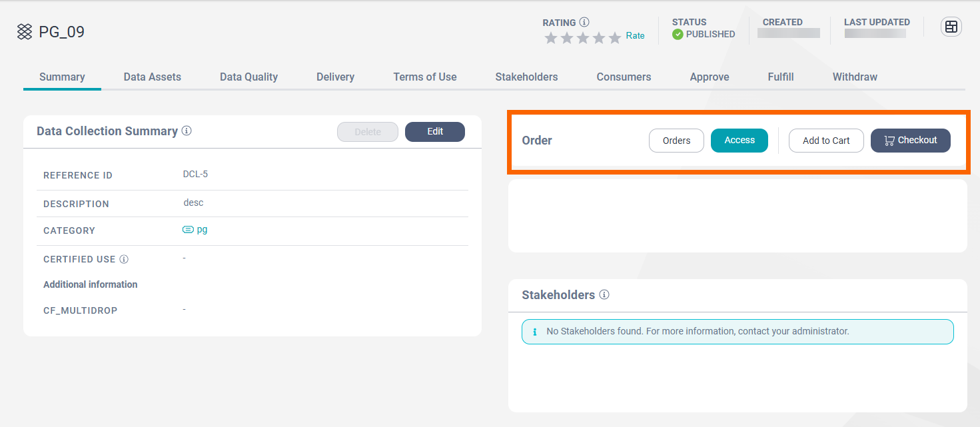Open the Data Assets tab
Viewport: 980px width, 427px height.
[x=153, y=77]
